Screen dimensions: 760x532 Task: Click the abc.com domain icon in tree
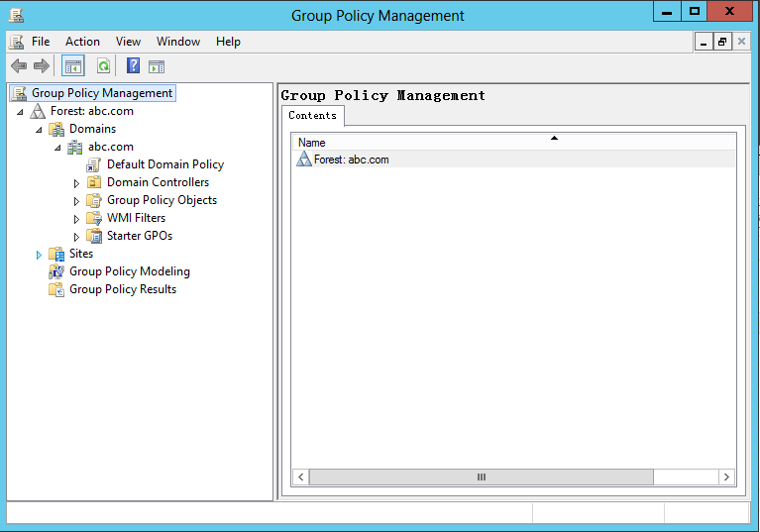coord(74,147)
